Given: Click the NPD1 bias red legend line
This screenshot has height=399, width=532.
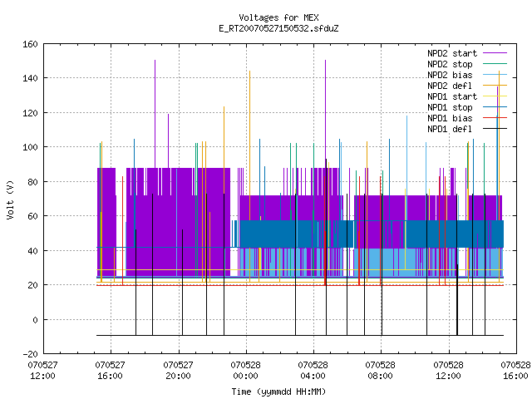Looking at the screenshot, I should (x=495, y=118).
